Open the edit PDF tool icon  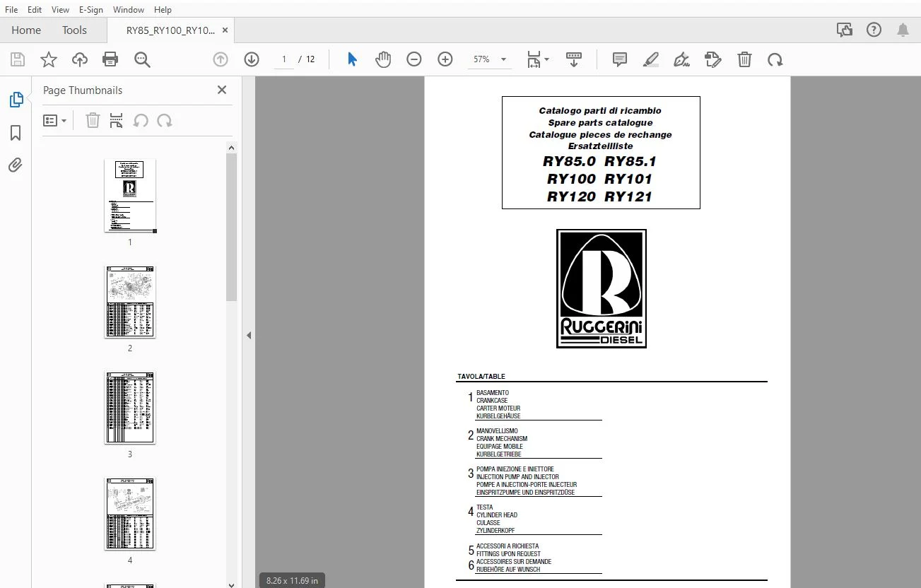tap(713, 59)
